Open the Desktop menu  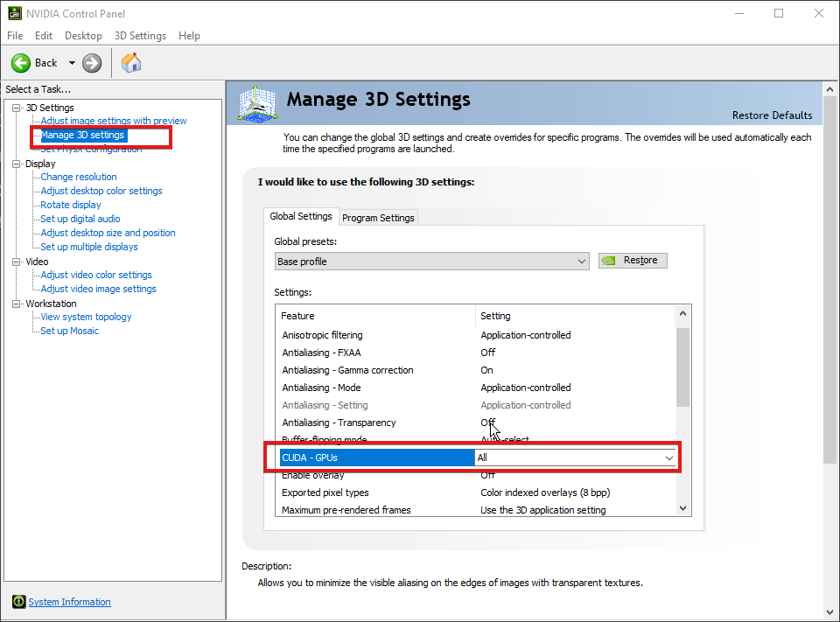pyautogui.click(x=83, y=36)
